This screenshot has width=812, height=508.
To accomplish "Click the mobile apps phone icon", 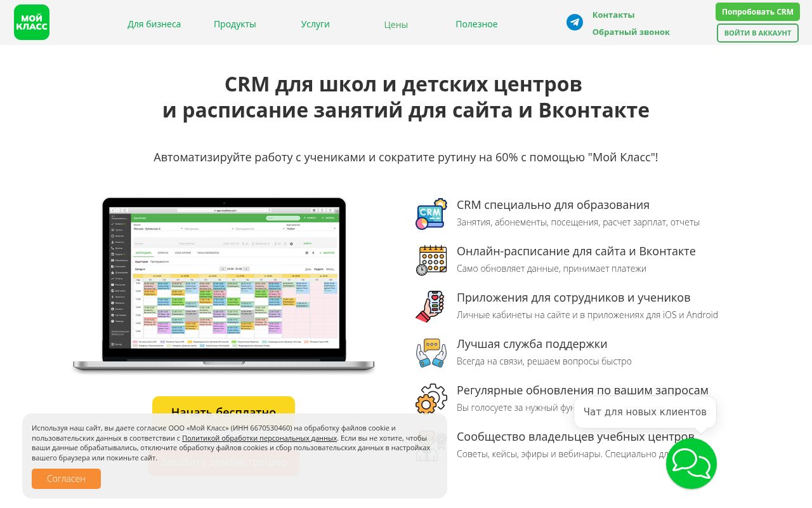I will coord(431,307).
